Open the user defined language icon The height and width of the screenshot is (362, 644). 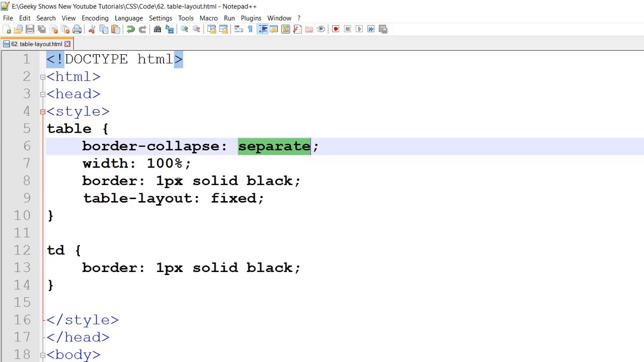(274, 29)
